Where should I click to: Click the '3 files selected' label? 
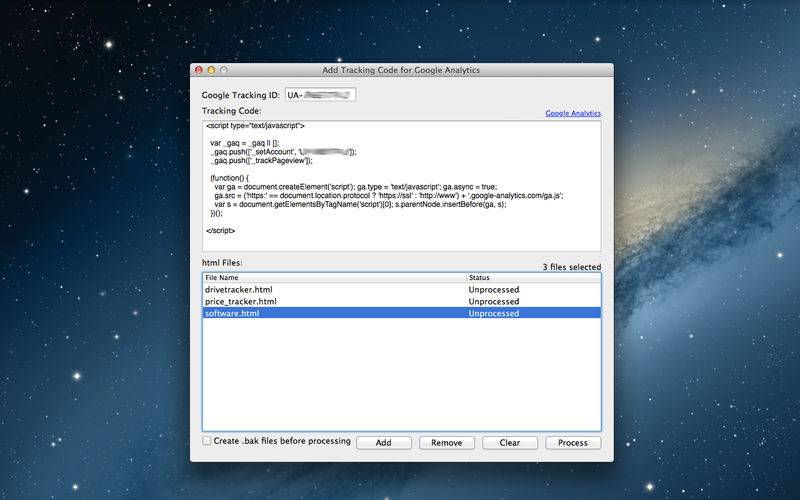(x=571, y=267)
